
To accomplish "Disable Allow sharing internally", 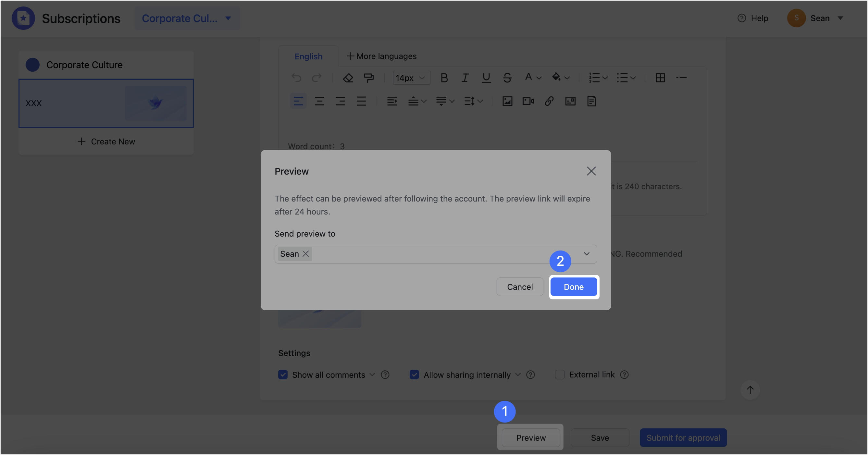I will pos(414,375).
